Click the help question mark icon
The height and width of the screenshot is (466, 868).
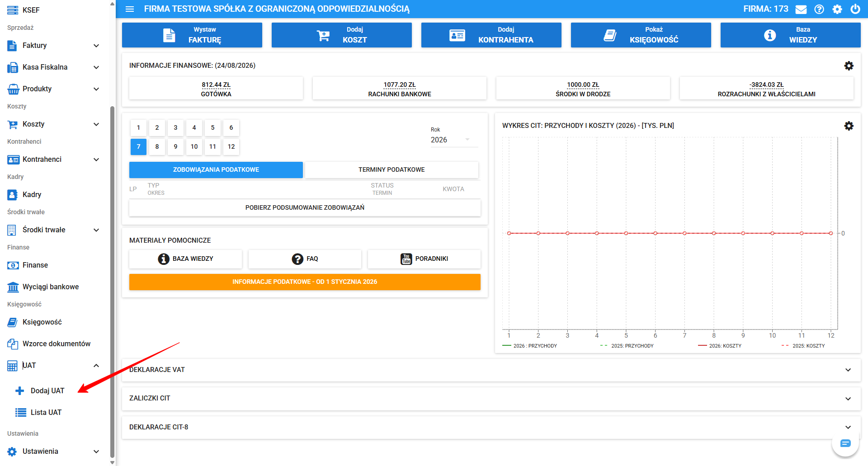[819, 9]
